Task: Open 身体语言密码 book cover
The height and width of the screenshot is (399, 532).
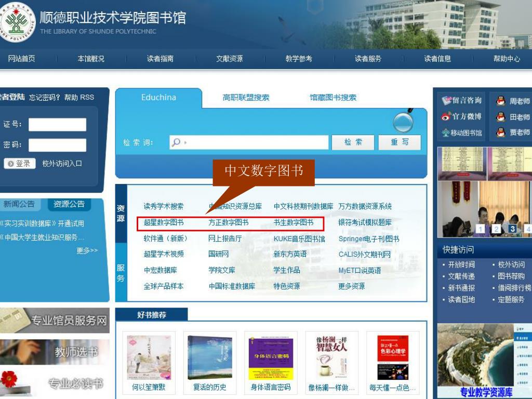Action: coord(271,357)
